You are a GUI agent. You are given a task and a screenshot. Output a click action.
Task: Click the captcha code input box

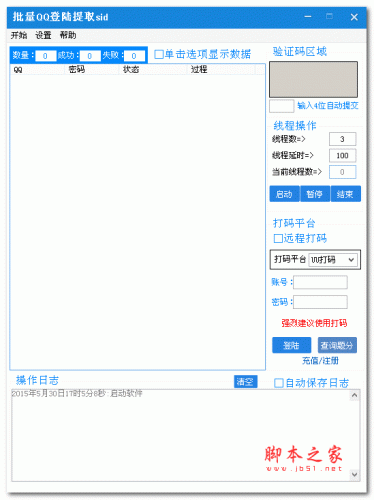pos(282,106)
